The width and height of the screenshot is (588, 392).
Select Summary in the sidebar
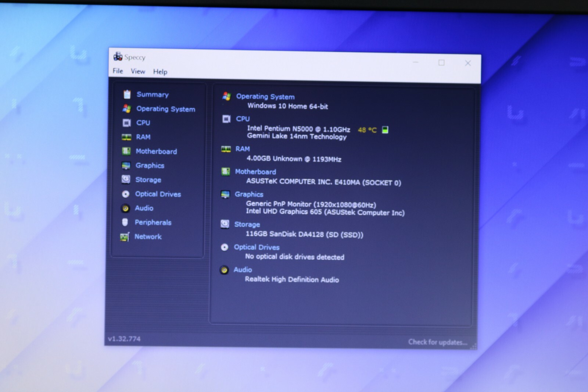pyautogui.click(x=153, y=95)
